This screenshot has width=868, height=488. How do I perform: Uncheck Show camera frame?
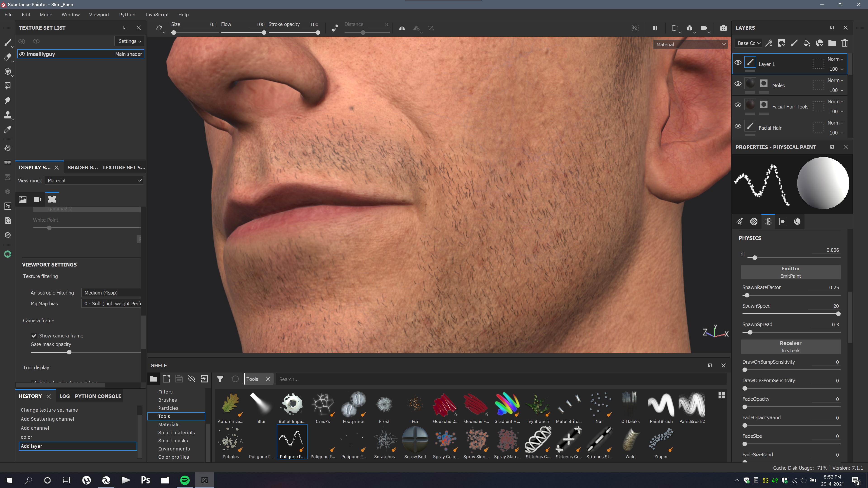(34, 336)
